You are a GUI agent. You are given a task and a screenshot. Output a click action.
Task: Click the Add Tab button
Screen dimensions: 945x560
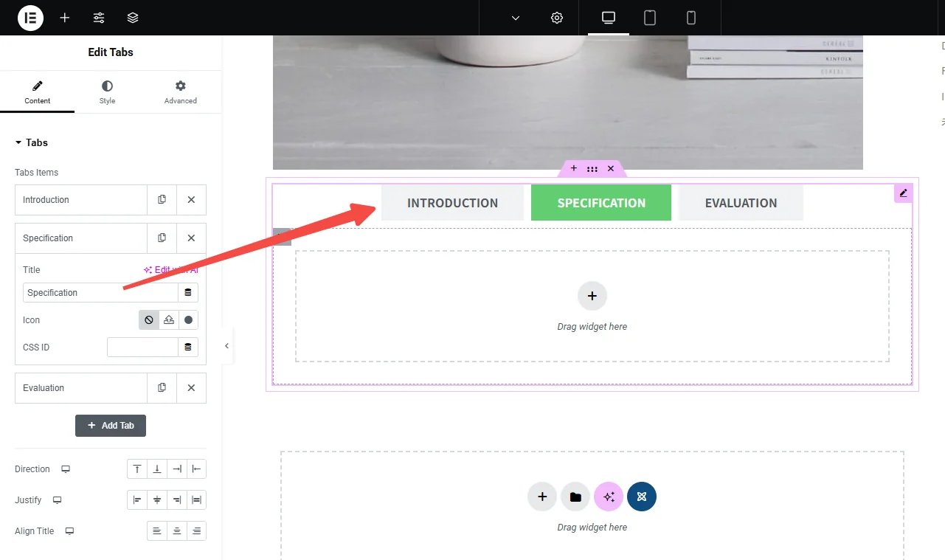tap(111, 426)
